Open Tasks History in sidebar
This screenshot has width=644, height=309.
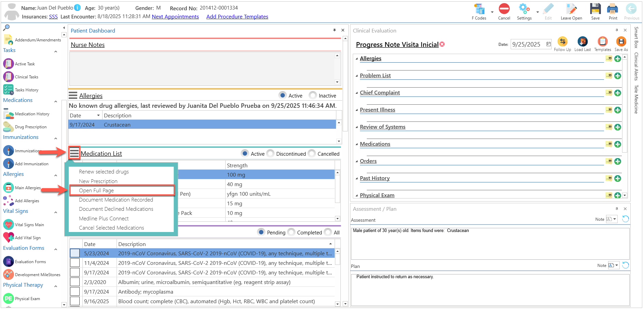tap(21, 90)
